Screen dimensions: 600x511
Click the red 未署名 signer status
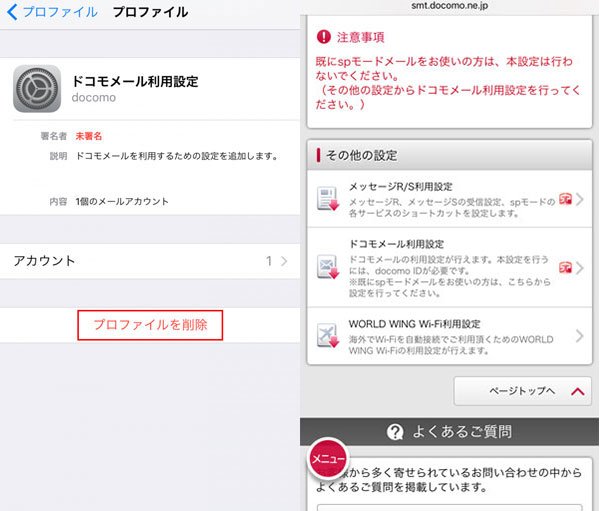click(x=89, y=136)
